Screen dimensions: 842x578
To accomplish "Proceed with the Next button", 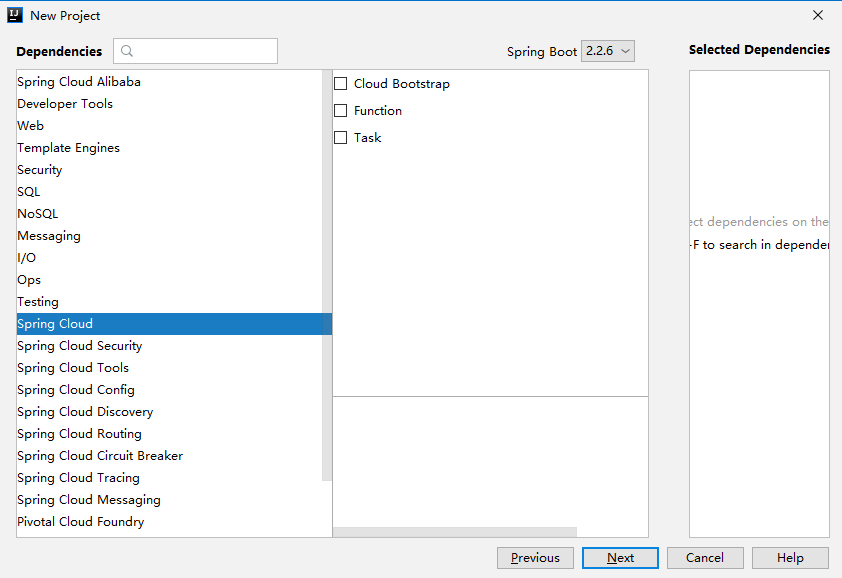I will pyautogui.click(x=620, y=558).
